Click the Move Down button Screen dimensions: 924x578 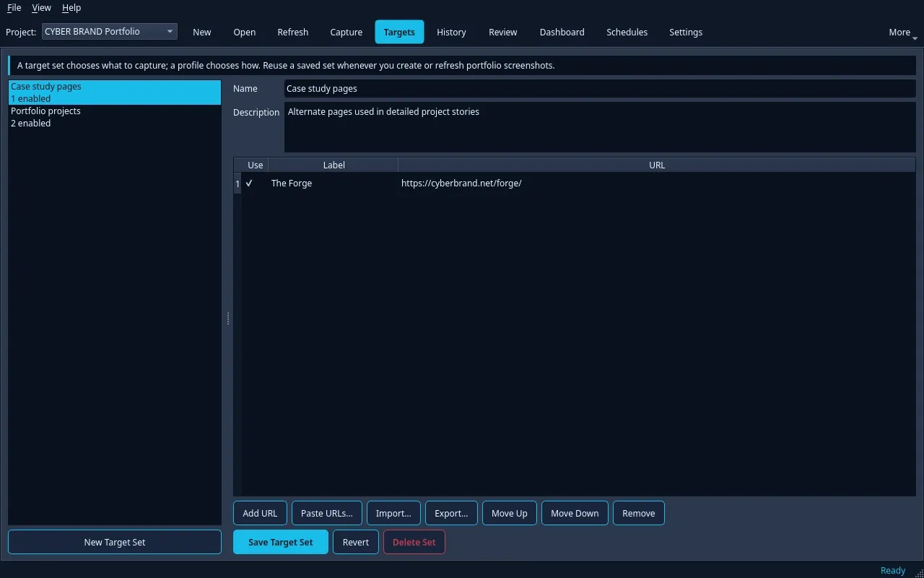coord(575,513)
